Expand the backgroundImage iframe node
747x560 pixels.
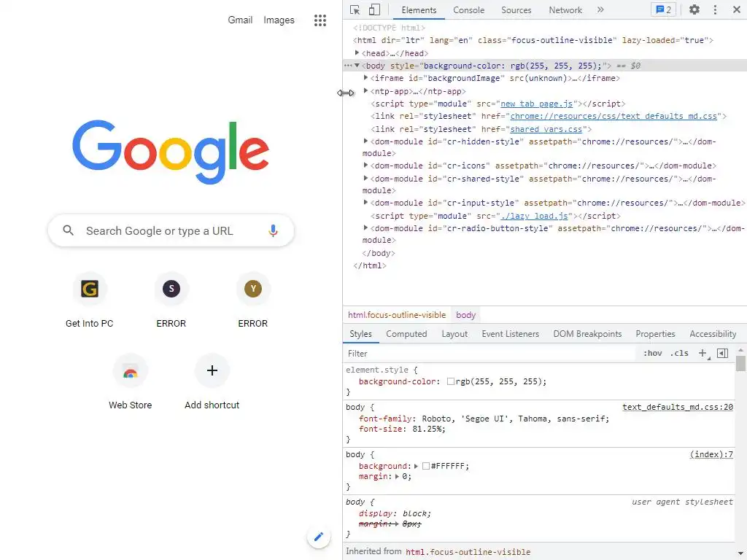[365, 77]
